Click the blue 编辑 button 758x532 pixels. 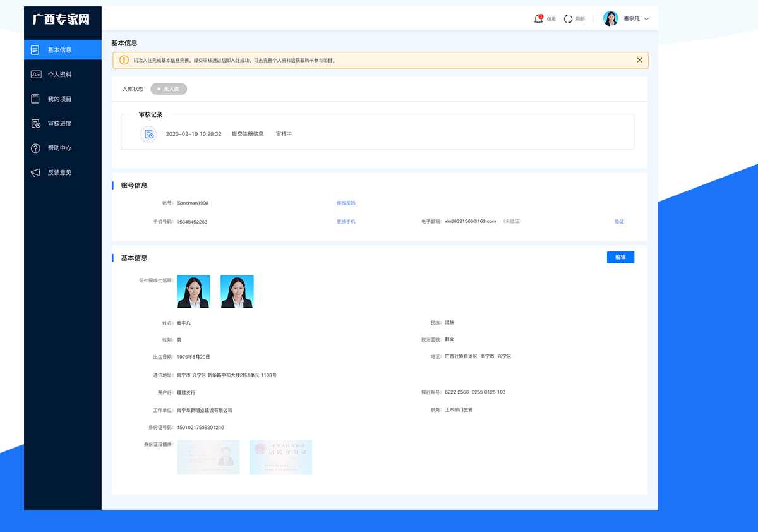[x=620, y=257]
